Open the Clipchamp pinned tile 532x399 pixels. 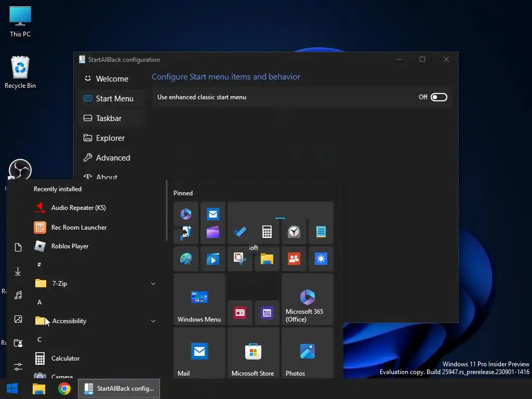coord(213,233)
